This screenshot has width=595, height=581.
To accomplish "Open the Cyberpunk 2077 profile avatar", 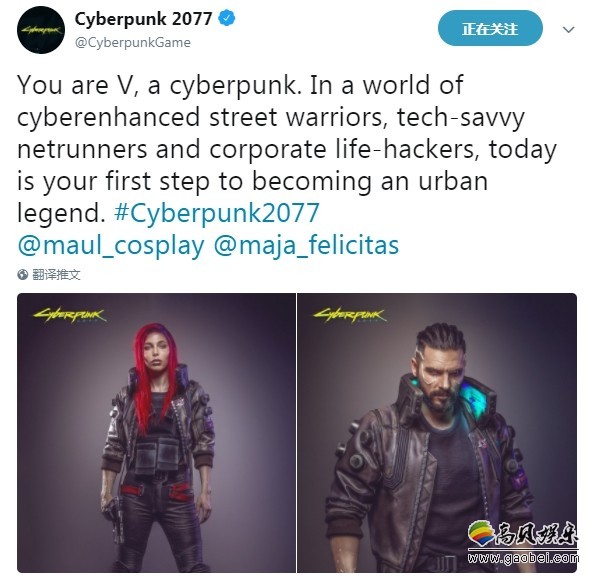I will [41, 30].
